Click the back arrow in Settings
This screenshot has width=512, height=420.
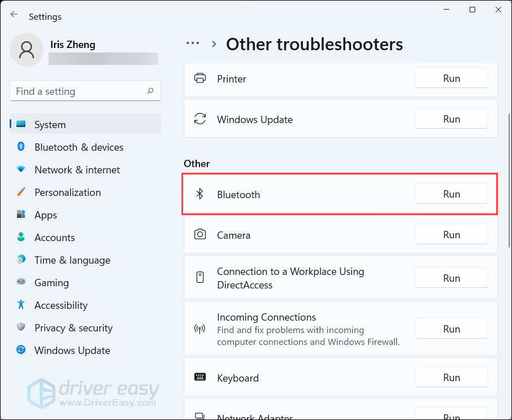pyautogui.click(x=14, y=15)
